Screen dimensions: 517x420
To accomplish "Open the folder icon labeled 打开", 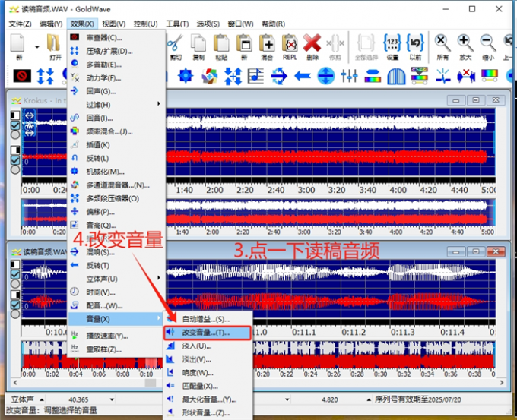I will click(x=55, y=43).
